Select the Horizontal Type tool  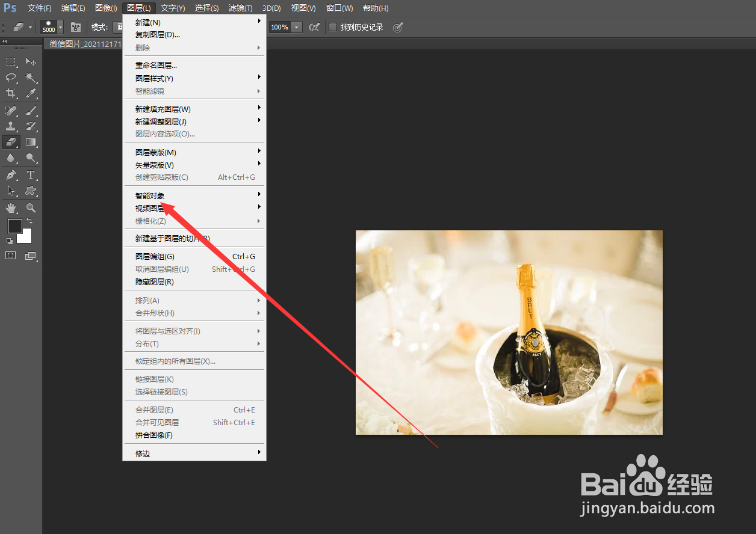pyautogui.click(x=30, y=174)
